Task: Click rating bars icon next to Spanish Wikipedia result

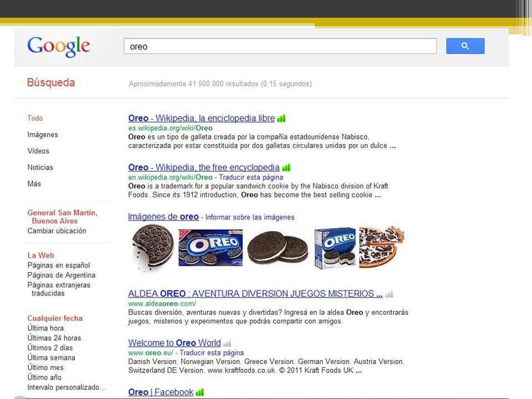Action: pos(282,119)
